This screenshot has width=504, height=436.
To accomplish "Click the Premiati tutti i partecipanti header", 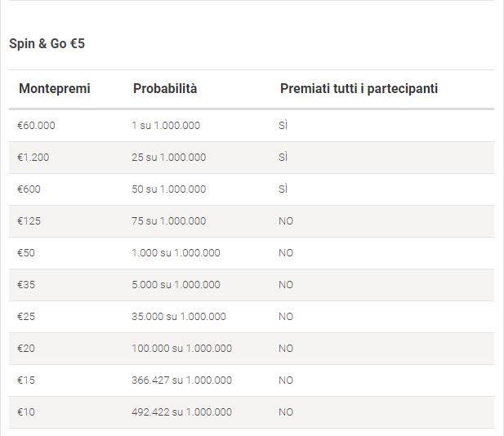I will [359, 89].
